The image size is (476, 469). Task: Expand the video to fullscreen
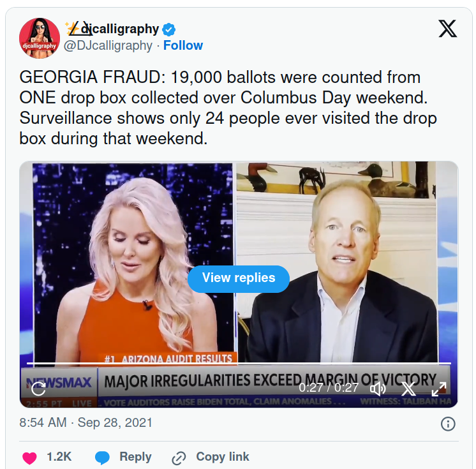click(439, 389)
